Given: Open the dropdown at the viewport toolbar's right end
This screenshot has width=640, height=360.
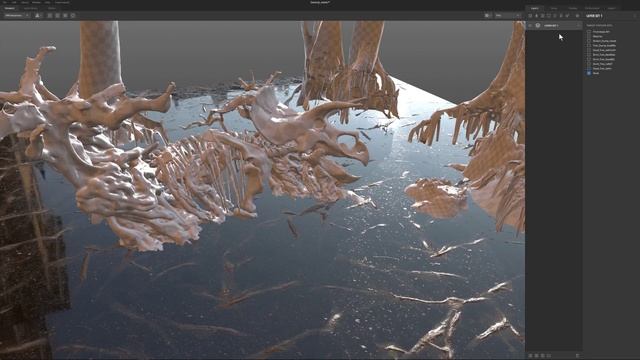Looking at the screenshot, I should pos(508,16).
